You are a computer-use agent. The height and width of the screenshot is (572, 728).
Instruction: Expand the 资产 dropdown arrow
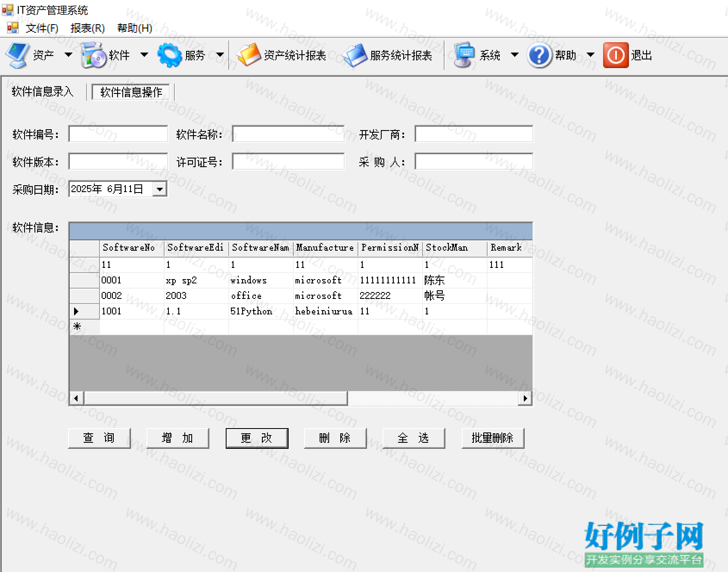[x=68, y=55]
